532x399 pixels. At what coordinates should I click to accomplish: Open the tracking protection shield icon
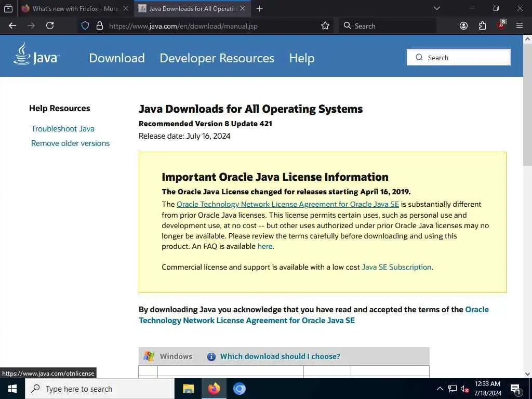pyautogui.click(x=85, y=26)
